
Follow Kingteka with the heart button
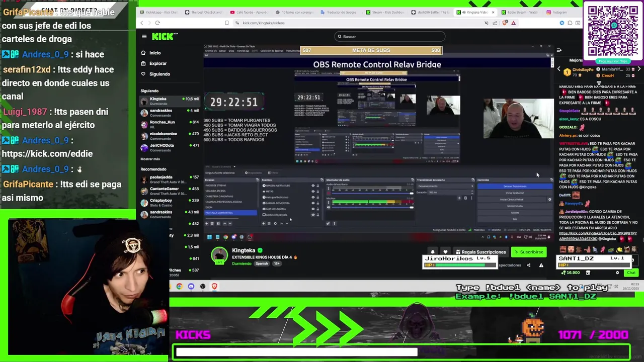(445, 252)
